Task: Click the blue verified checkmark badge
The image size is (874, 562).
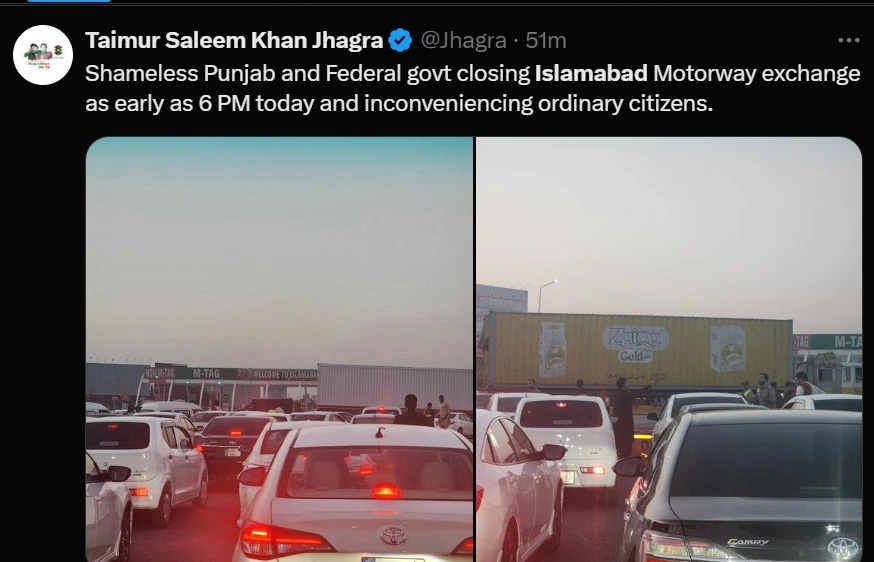Action: point(400,41)
